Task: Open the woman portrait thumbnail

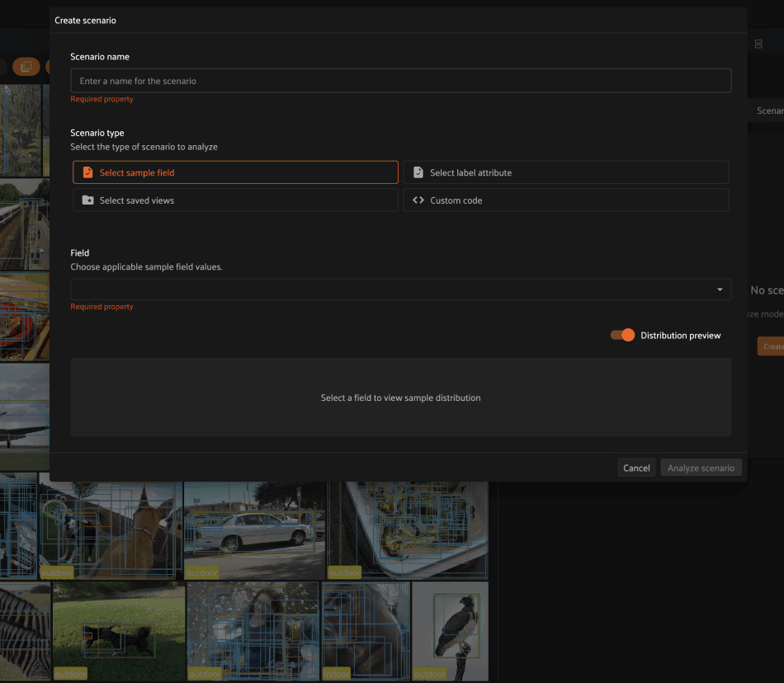Action: 253,631
